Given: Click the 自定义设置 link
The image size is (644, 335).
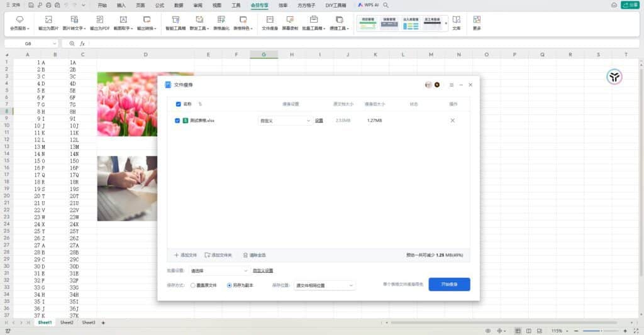Looking at the screenshot, I should [x=263, y=271].
